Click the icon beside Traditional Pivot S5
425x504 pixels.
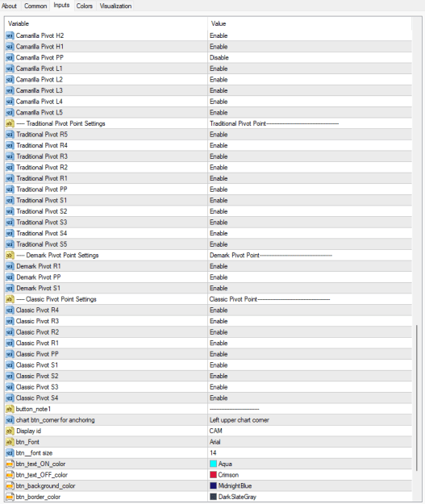(x=10, y=244)
